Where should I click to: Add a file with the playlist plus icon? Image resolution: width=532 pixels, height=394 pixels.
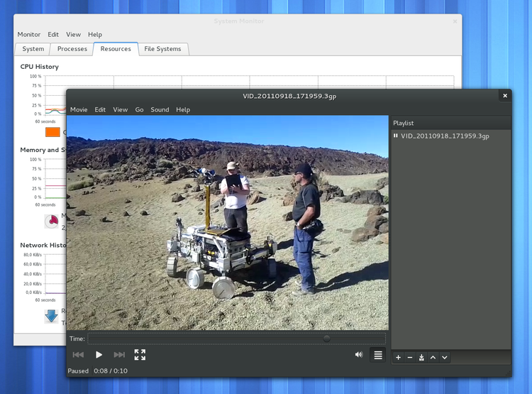point(398,357)
